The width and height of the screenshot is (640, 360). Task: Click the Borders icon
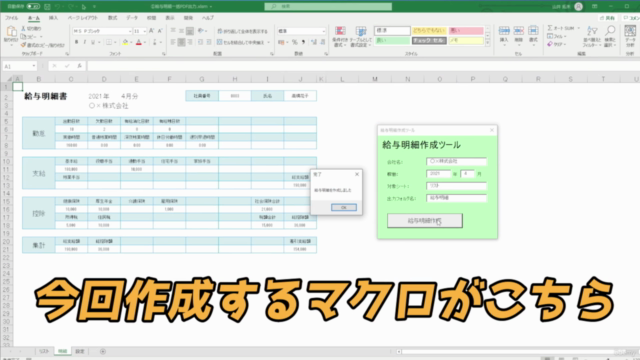109,42
